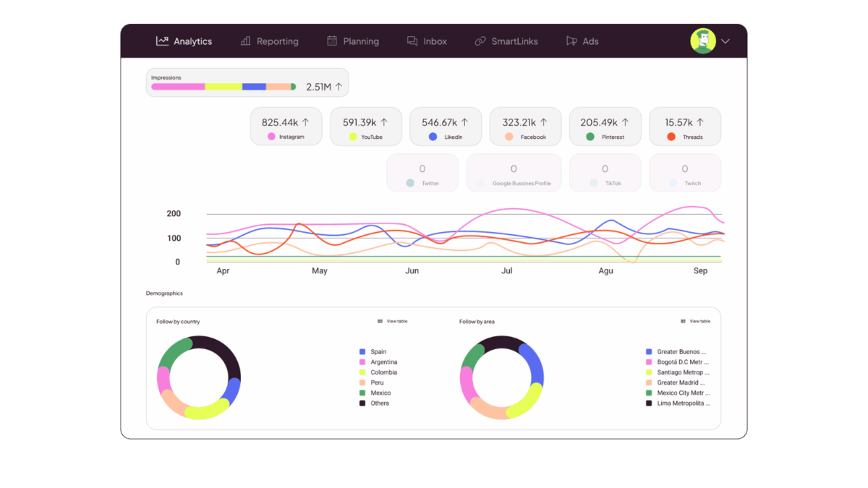Screen dimensions: 868x488
Task: Open the LinkedIn 546.67k impressions card
Action: pyautogui.click(x=446, y=127)
